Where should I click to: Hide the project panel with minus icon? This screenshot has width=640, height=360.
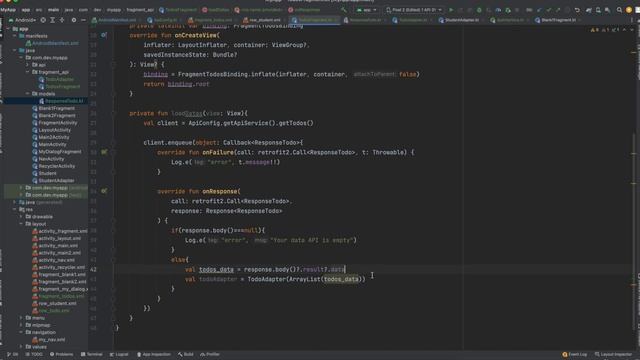(x=83, y=20)
